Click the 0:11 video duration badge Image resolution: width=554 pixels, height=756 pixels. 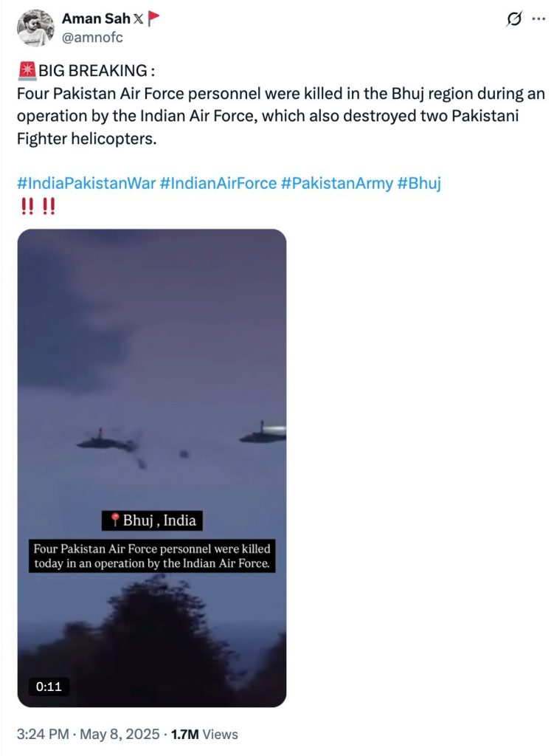49,686
